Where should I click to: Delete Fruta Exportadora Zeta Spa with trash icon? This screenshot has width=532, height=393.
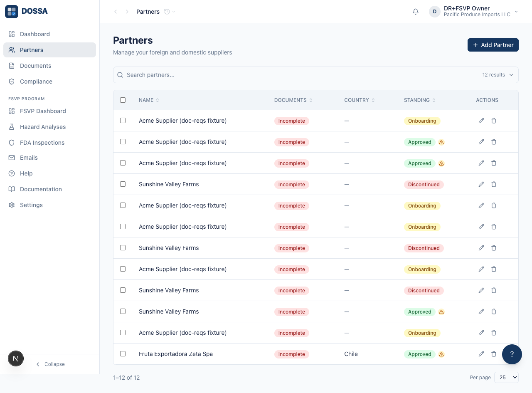494,354
